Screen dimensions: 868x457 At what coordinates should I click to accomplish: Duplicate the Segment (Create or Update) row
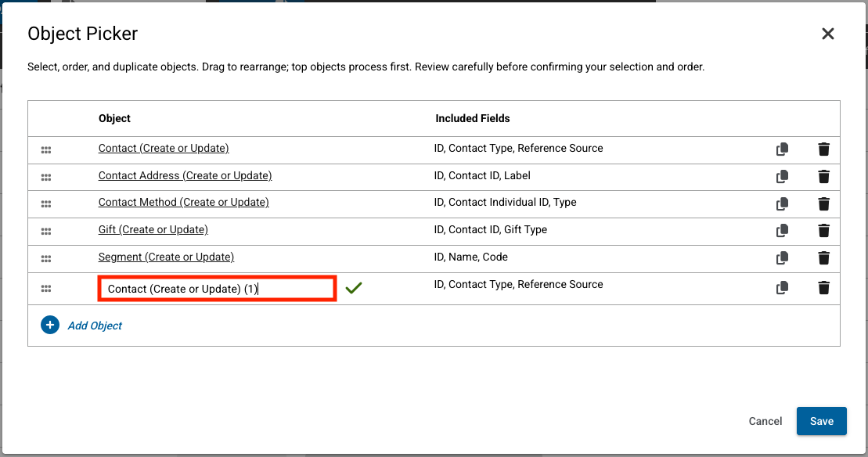click(x=782, y=257)
